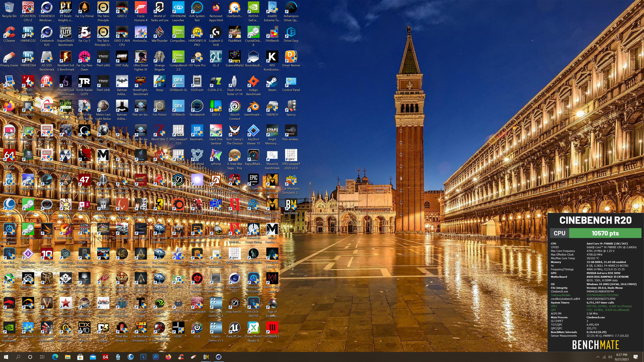This screenshot has width=644, height=362.
Task: Click the BENCHMATE logo in the panel
Action: click(x=596, y=345)
